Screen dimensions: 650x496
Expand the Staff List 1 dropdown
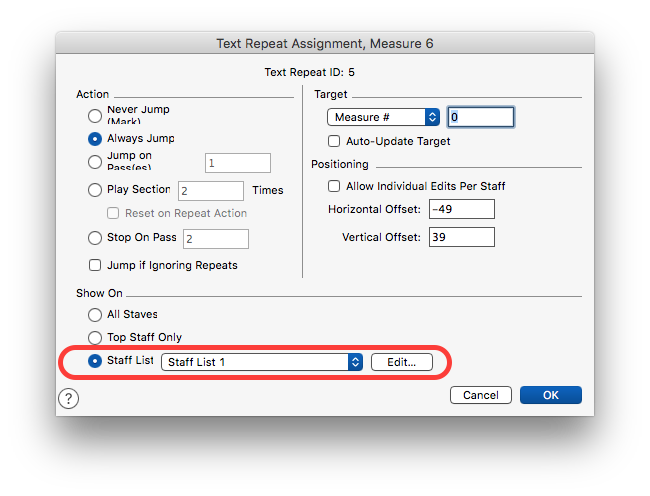pyautogui.click(x=261, y=362)
